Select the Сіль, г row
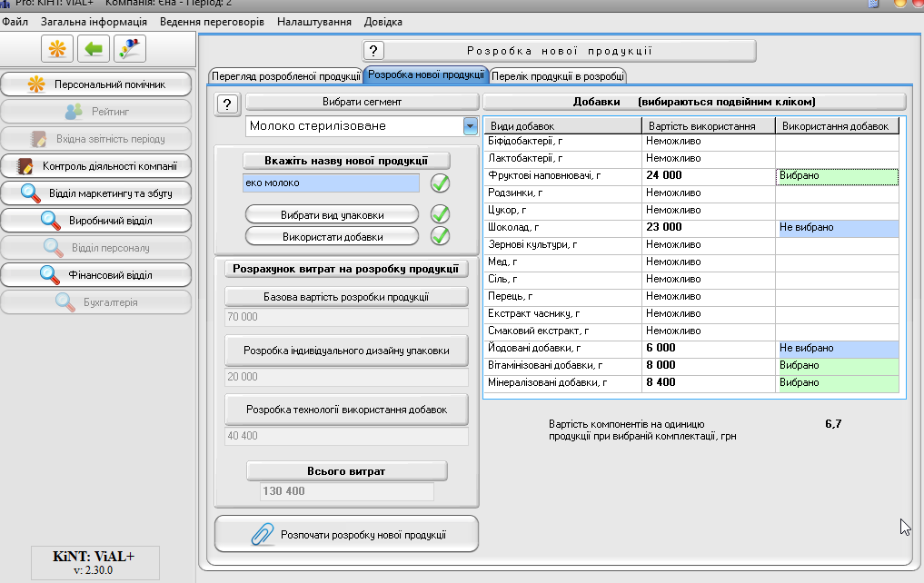Image resolution: width=924 pixels, height=583 pixels. [x=691, y=279]
